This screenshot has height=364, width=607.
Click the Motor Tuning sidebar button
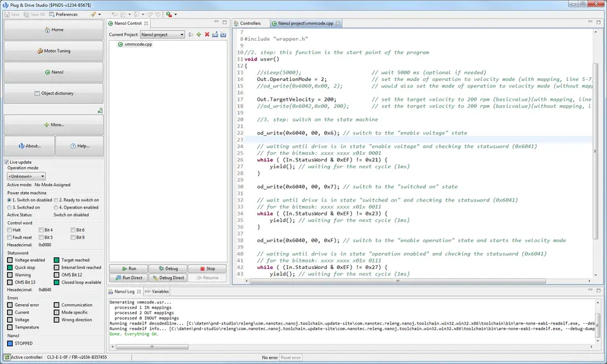point(53,51)
